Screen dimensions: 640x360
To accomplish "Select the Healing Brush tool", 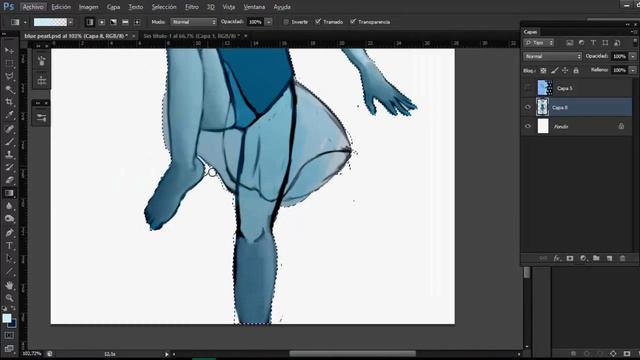I will pyautogui.click(x=9, y=129).
